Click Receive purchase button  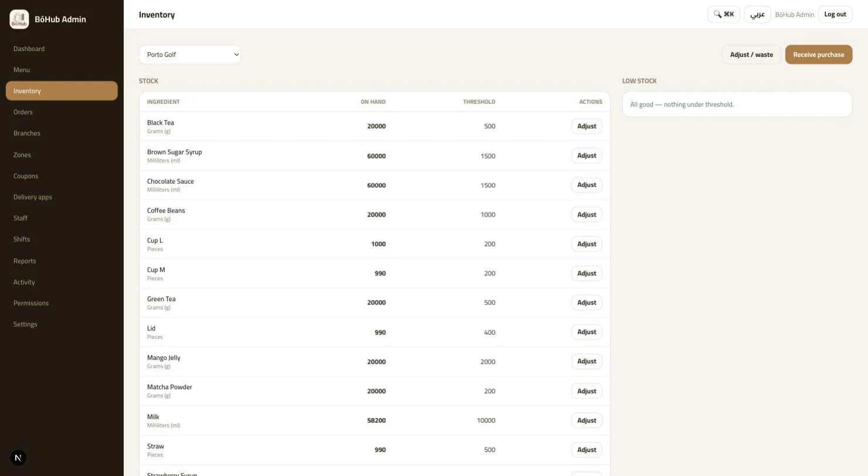(x=819, y=55)
